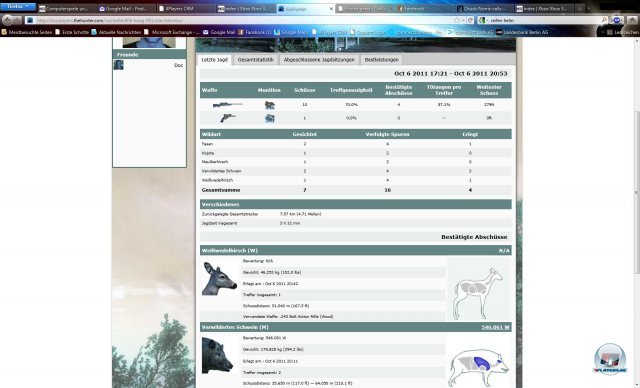Click the rifle ammunition icon
640x388 pixels.
click(269, 105)
